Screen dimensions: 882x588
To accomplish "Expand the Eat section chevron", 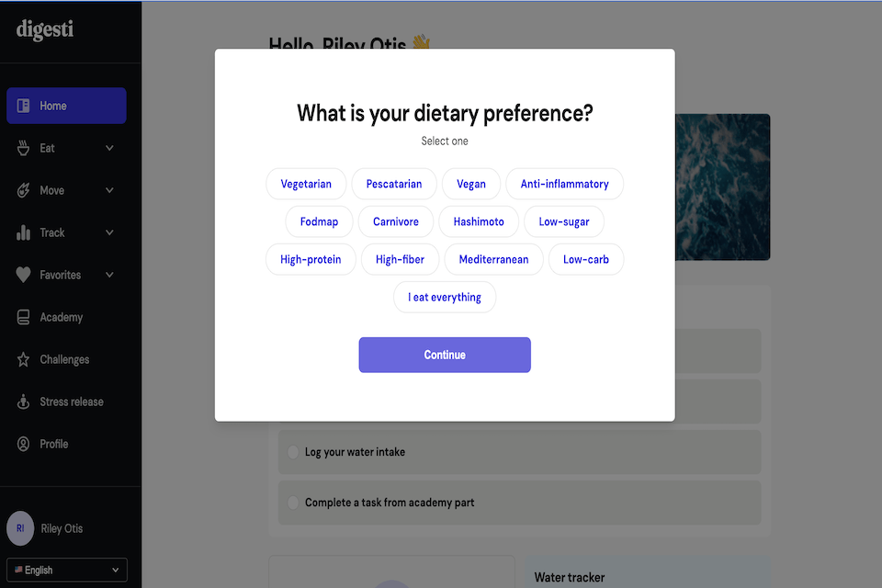I will tap(109, 148).
